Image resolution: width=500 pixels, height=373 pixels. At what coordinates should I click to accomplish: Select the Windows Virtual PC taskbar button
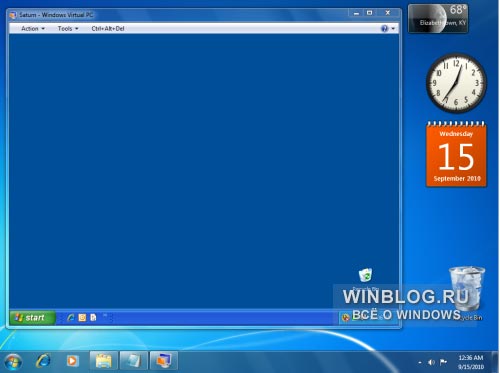click(164, 361)
